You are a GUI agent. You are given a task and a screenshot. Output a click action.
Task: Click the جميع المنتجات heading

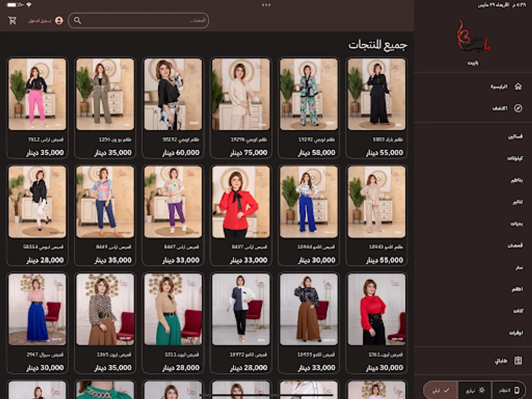coord(378,45)
